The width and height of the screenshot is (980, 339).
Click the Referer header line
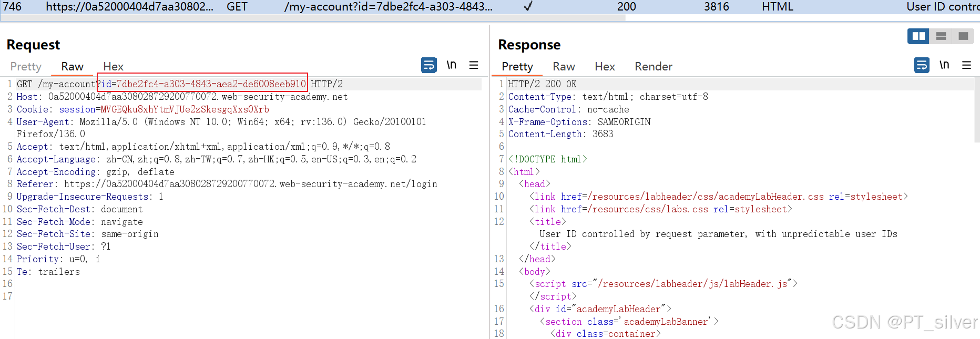point(227,184)
